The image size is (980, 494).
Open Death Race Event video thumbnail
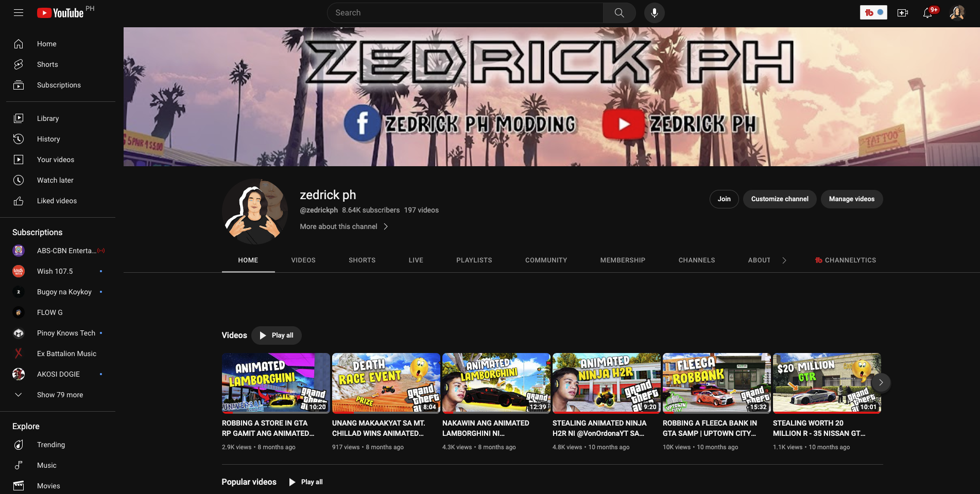pos(386,383)
